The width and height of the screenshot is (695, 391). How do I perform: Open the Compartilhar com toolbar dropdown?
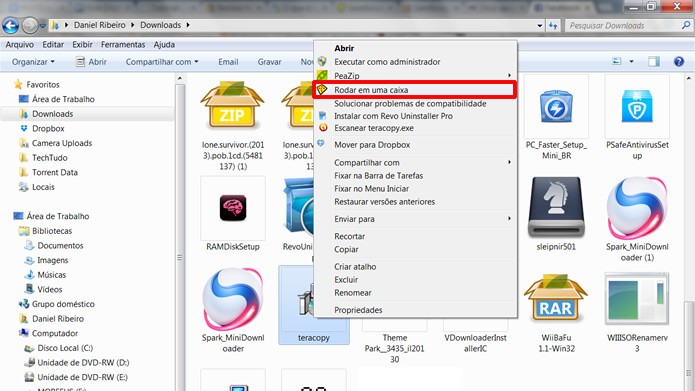coord(162,62)
